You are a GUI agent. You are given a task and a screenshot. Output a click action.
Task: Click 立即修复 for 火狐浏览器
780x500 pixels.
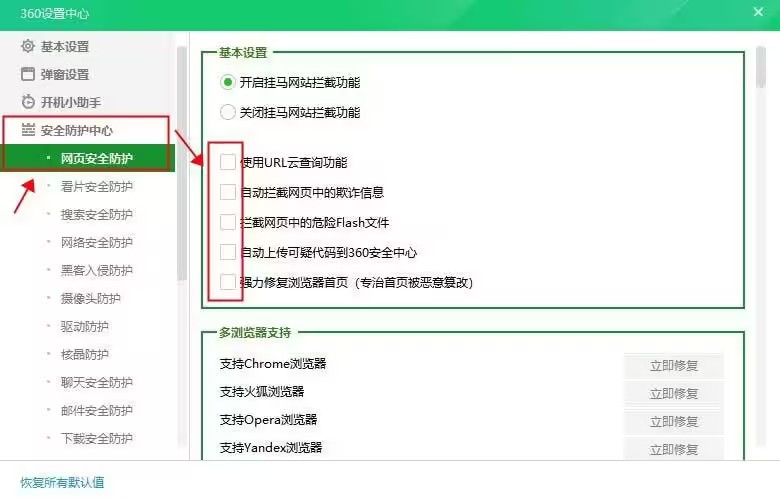(x=674, y=394)
